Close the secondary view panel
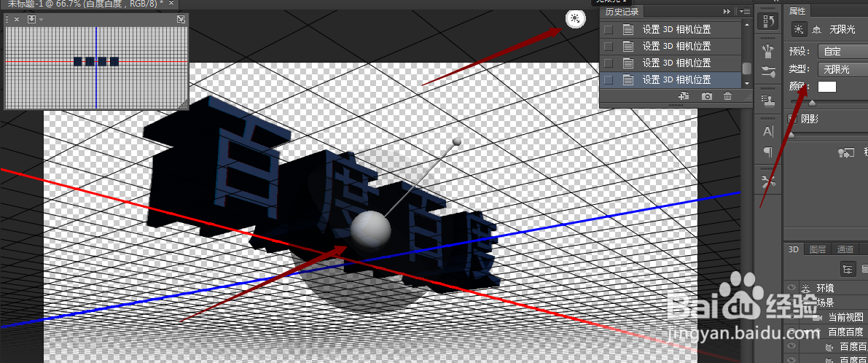The width and height of the screenshot is (868, 363). click(x=17, y=20)
